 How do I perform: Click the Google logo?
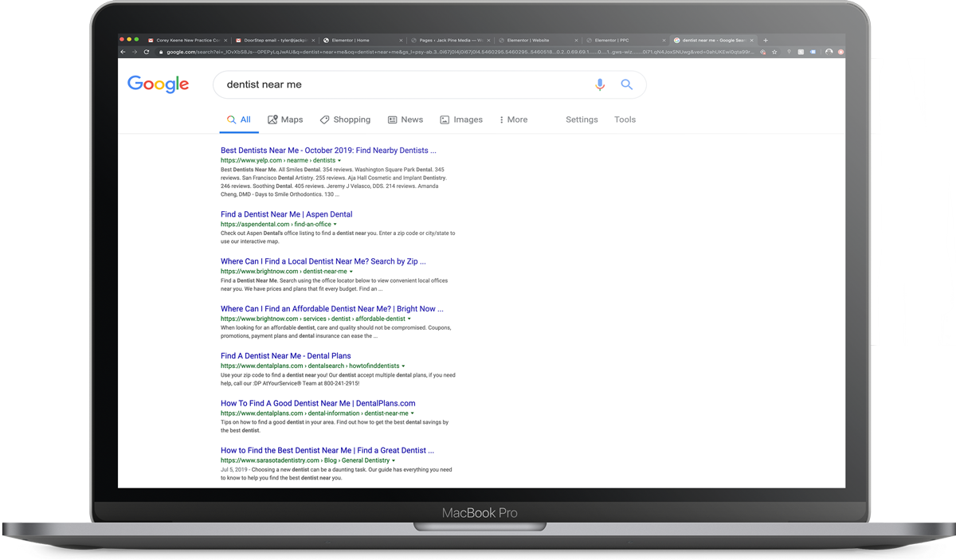[159, 84]
